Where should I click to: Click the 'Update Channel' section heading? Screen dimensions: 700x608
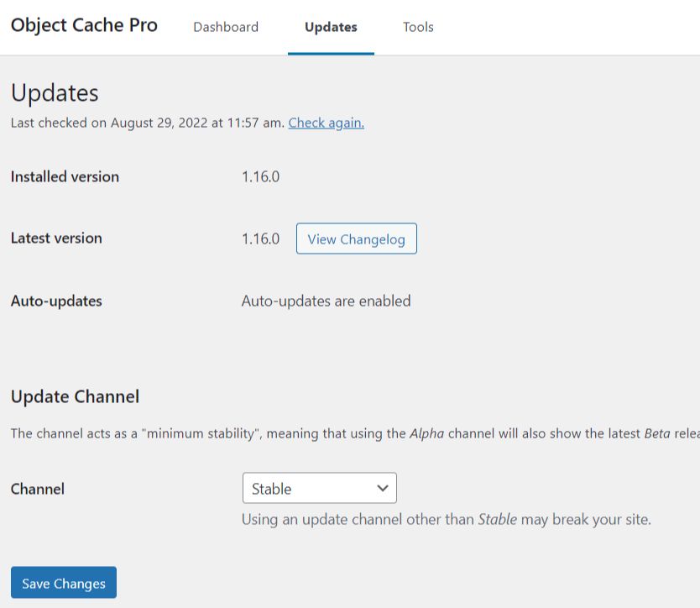[x=75, y=396]
